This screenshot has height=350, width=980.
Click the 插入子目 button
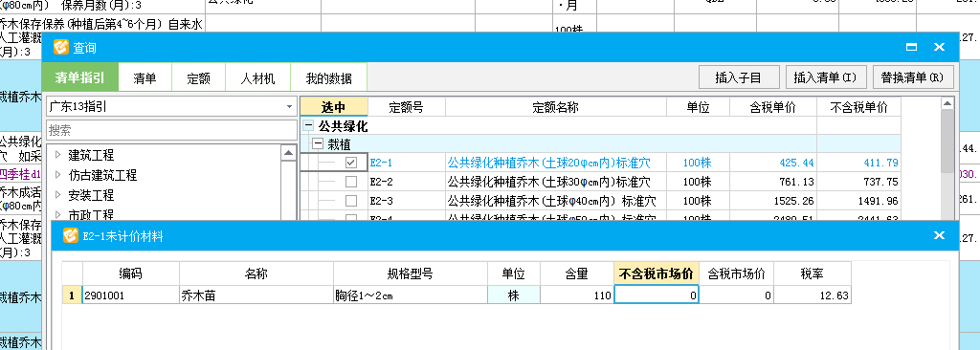point(739,78)
